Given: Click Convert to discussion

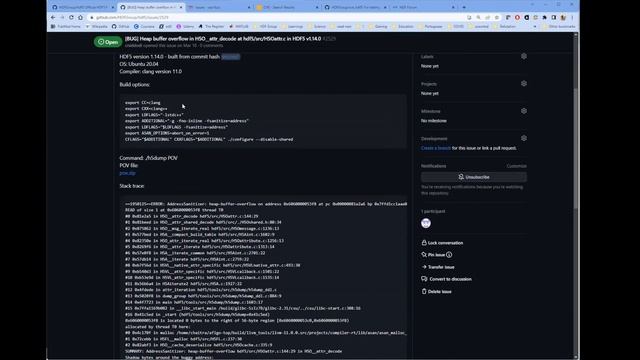Looking at the screenshot, I should click(x=446, y=279).
